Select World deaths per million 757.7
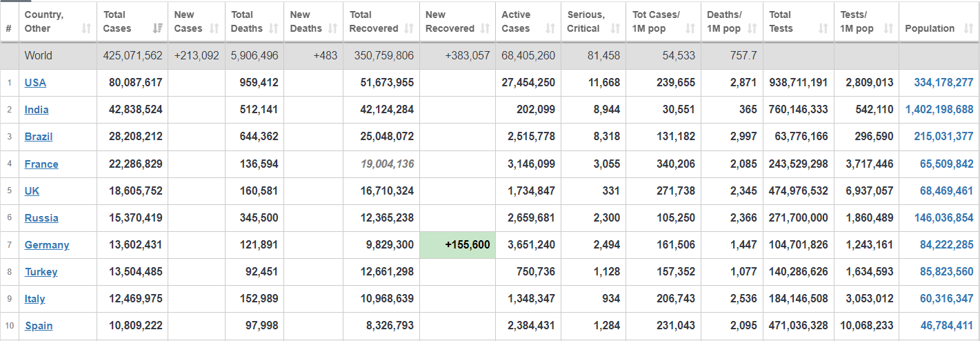Viewport: 980px width, 341px height. coord(743,56)
